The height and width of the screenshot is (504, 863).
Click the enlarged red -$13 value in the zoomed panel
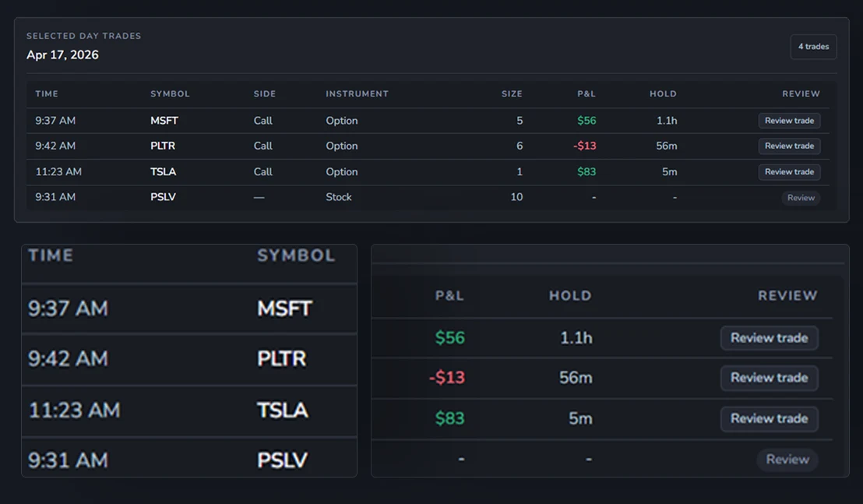(447, 378)
